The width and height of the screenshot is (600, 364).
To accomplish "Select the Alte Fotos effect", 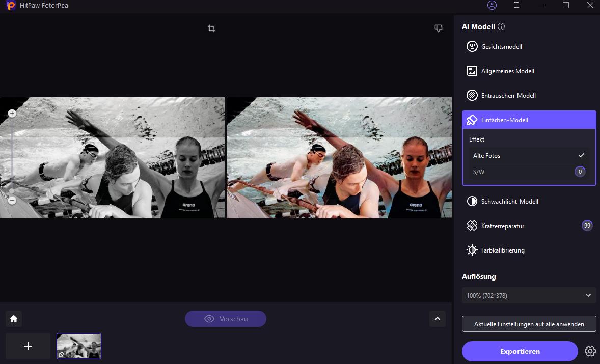I will click(x=529, y=156).
